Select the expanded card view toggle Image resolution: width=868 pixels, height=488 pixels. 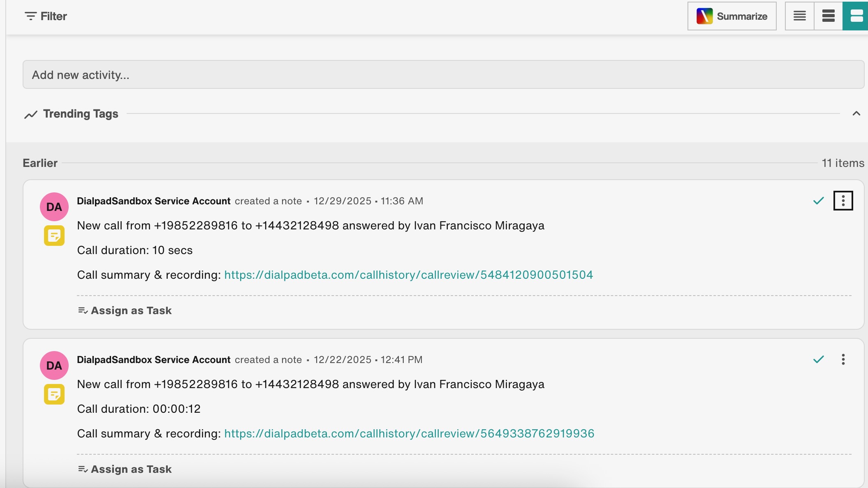[856, 16]
